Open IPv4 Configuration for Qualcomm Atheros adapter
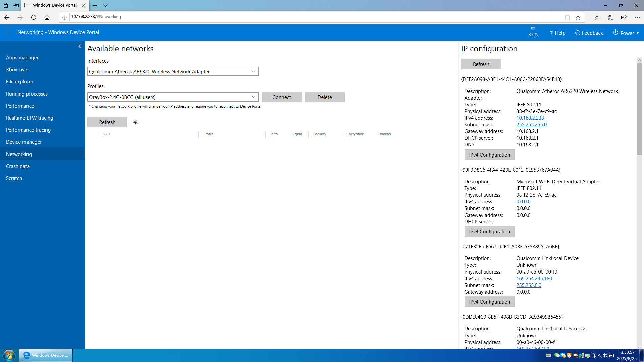 pyautogui.click(x=489, y=155)
